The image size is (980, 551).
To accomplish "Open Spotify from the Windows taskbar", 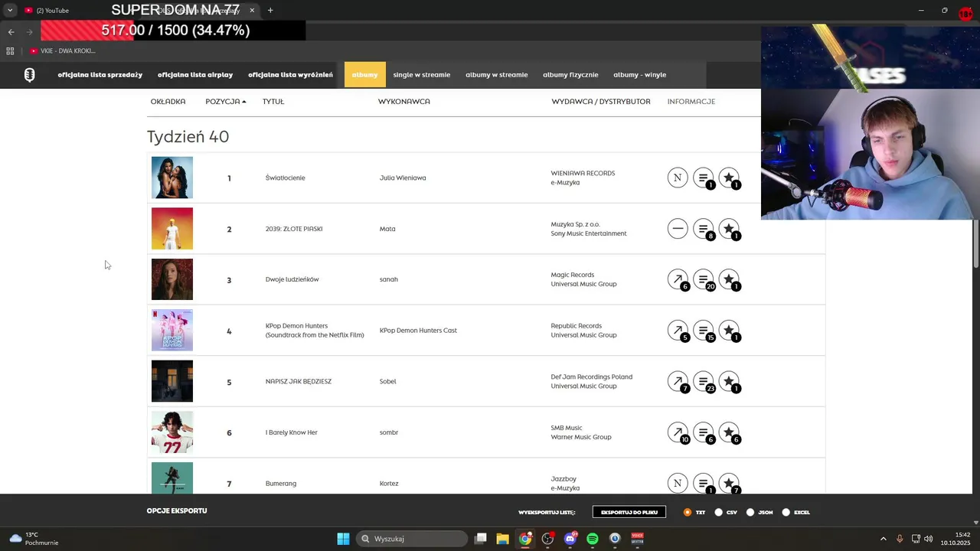I will (593, 539).
